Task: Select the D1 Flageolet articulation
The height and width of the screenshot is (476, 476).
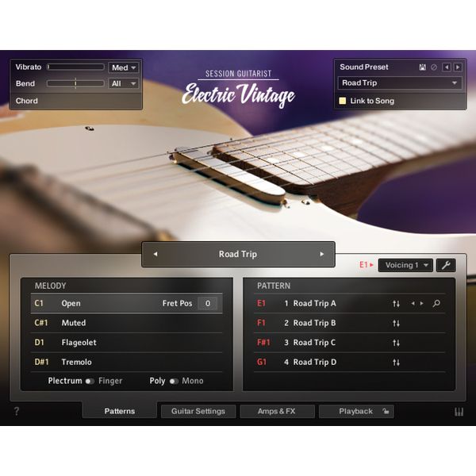Action: (127, 343)
